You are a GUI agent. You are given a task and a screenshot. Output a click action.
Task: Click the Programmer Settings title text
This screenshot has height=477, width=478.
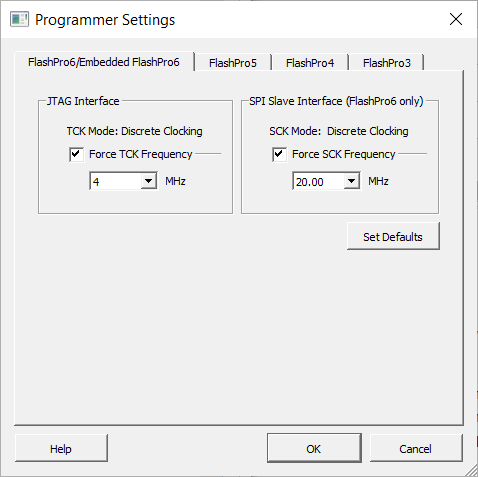pos(105,20)
